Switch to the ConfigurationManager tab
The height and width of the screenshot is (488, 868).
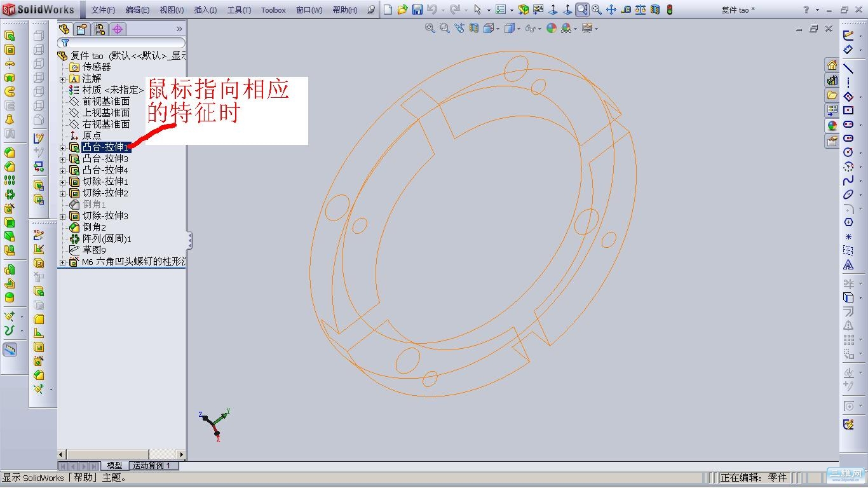pos(100,29)
